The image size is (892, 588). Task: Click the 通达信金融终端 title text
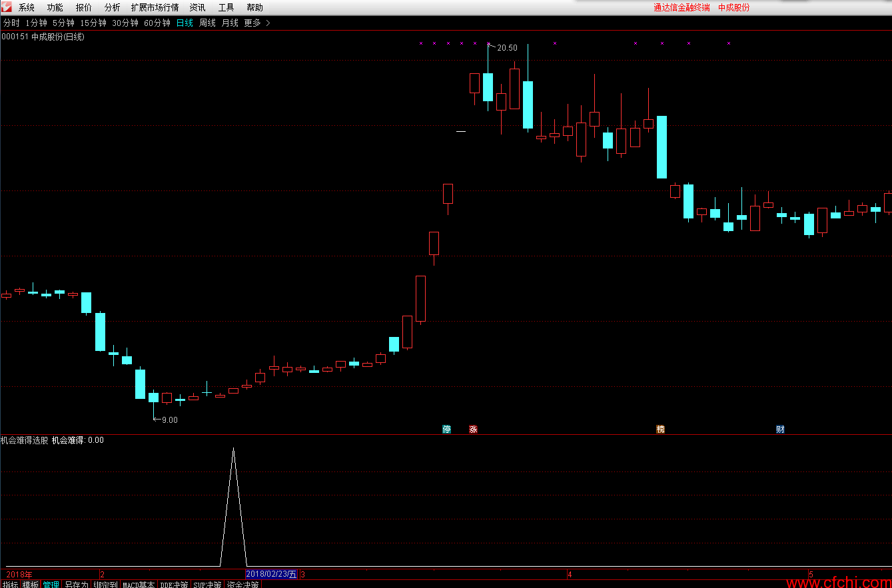681,8
